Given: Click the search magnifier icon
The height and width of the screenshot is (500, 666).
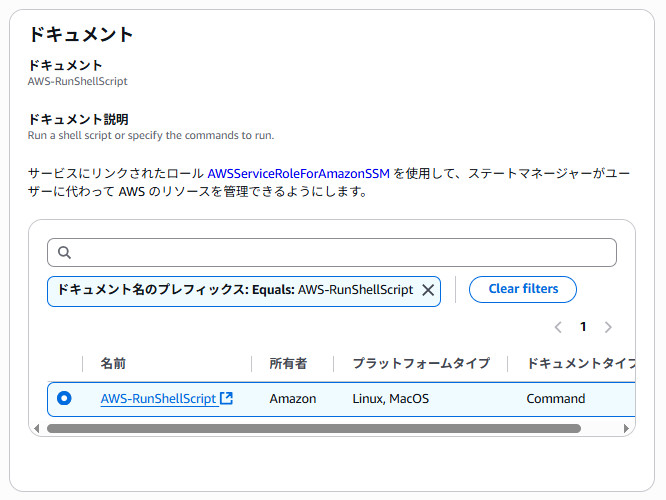Looking at the screenshot, I should (64, 252).
